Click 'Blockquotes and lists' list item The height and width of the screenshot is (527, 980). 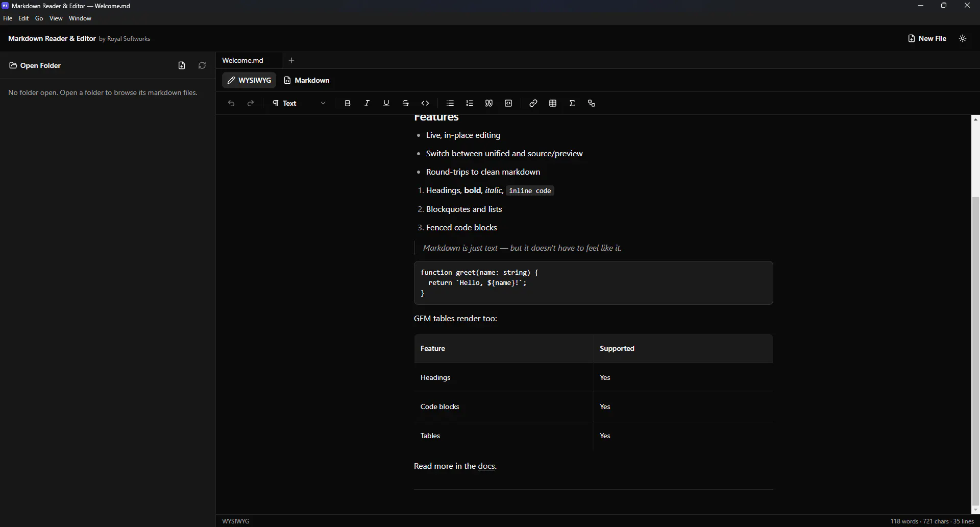(464, 210)
